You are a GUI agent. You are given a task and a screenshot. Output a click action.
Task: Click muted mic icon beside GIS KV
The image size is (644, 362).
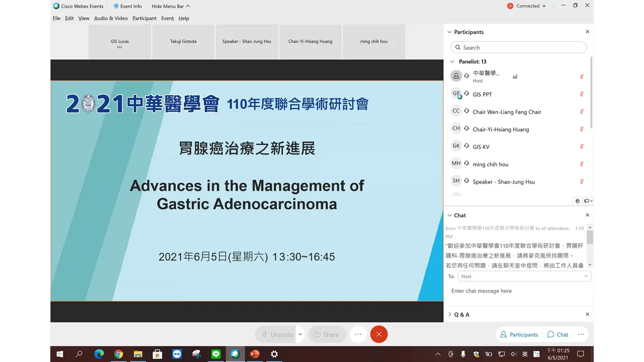582,147
